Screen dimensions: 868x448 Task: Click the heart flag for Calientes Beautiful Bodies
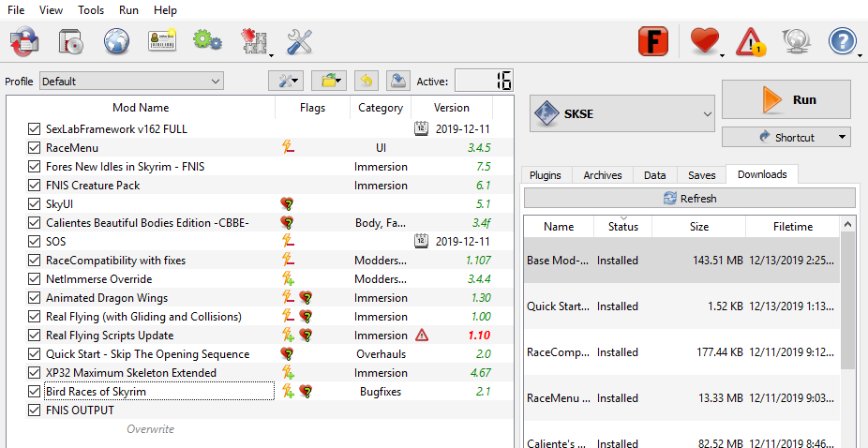click(287, 223)
